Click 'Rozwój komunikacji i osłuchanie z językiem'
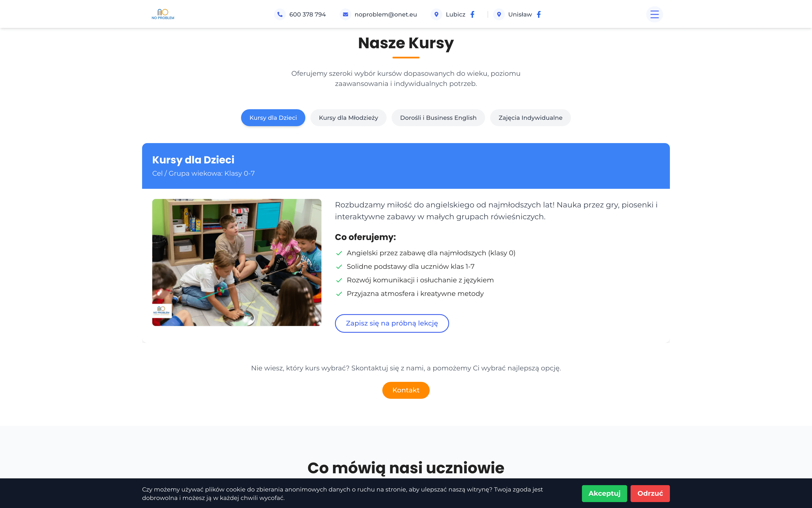This screenshot has height=508, width=812. click(x=420, y=280)
